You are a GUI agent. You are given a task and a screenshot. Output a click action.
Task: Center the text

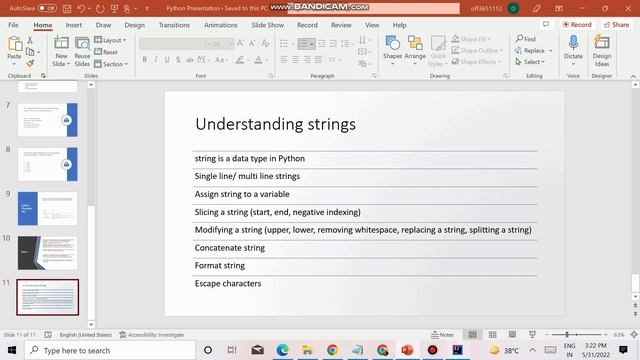click(295, 60)
